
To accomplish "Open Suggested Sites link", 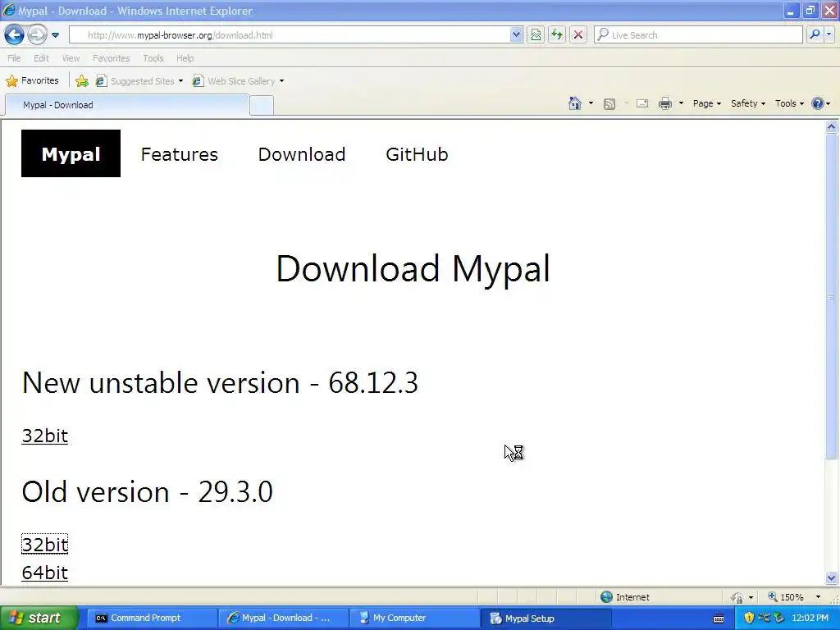I will point(139,81).
